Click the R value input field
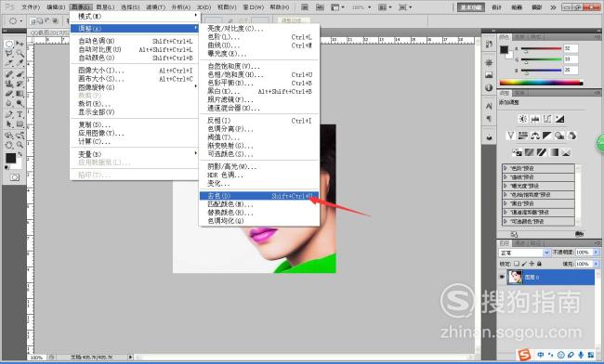The image size is (604, 364). pos(571,48)
